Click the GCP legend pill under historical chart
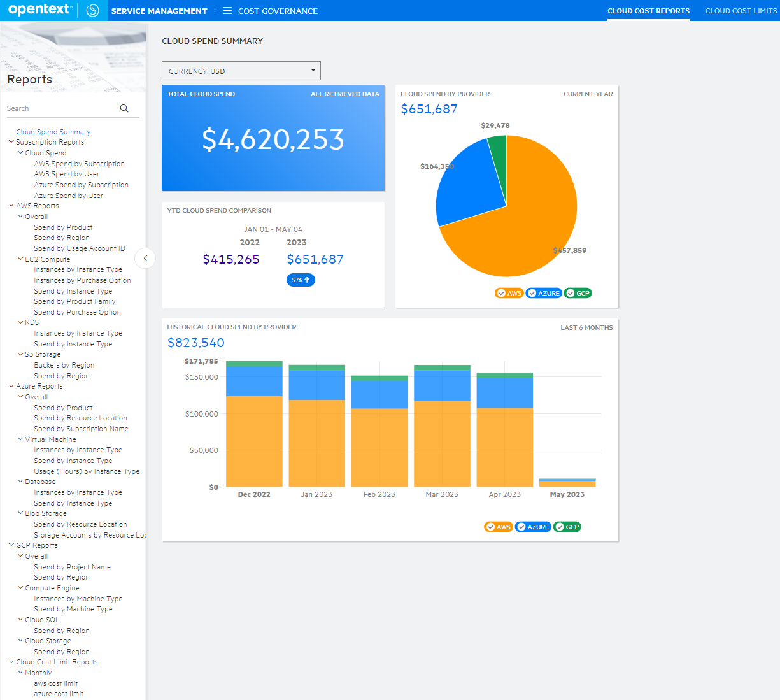 (x=567, y=527)
